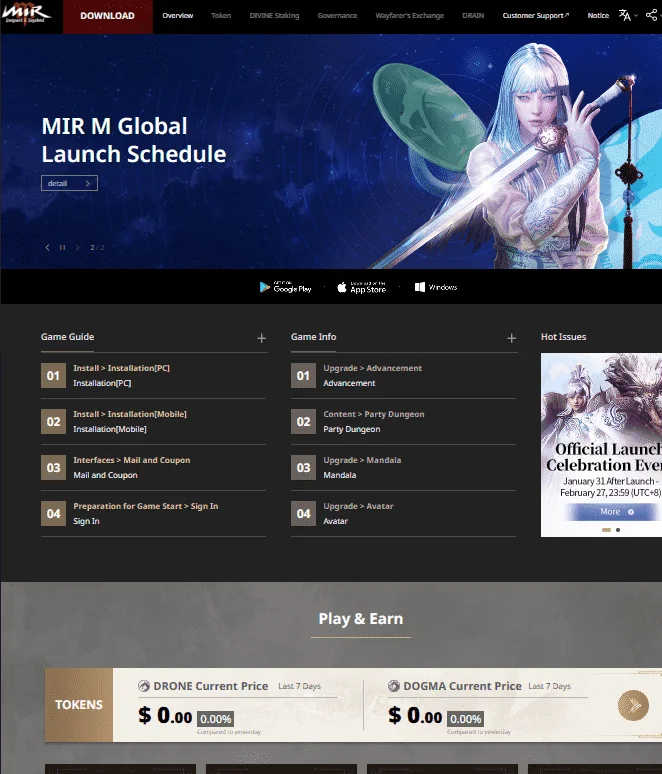Open Apple App Store badge
The width and height of the screenshot is (662, 774).
click(x=361, y=287)
